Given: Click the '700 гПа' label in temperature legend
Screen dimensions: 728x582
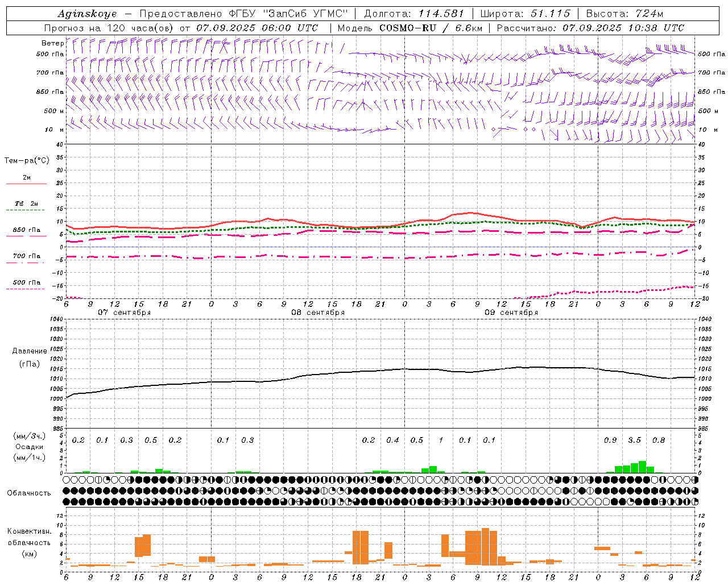Looking at the screenshot, I should [x=27, y=256].
